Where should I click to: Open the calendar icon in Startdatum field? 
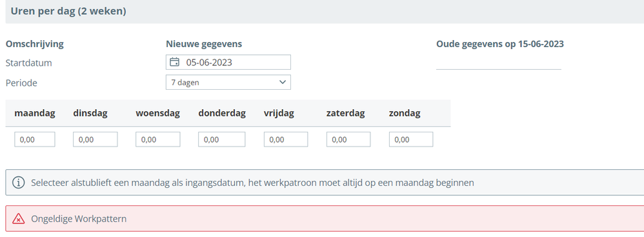[x=175, y=63]
